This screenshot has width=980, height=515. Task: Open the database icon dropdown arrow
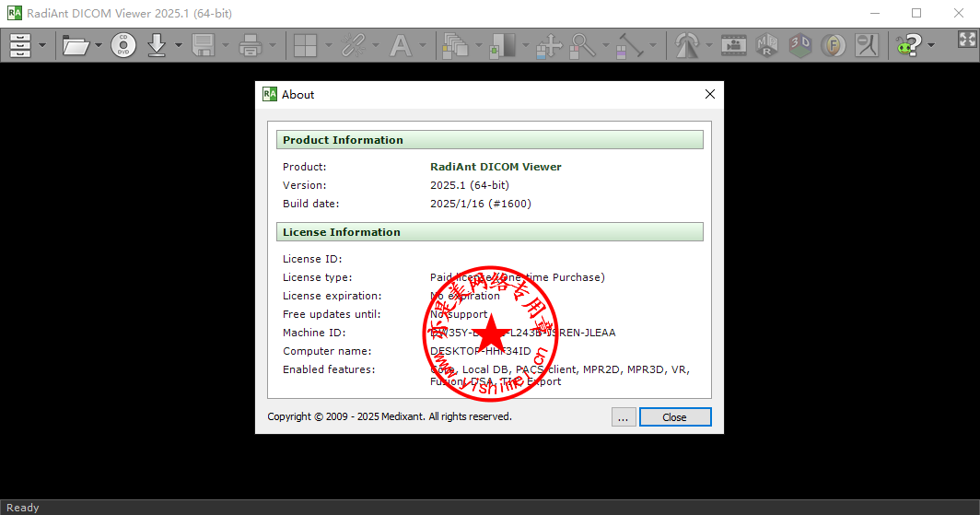click(42, 44)
